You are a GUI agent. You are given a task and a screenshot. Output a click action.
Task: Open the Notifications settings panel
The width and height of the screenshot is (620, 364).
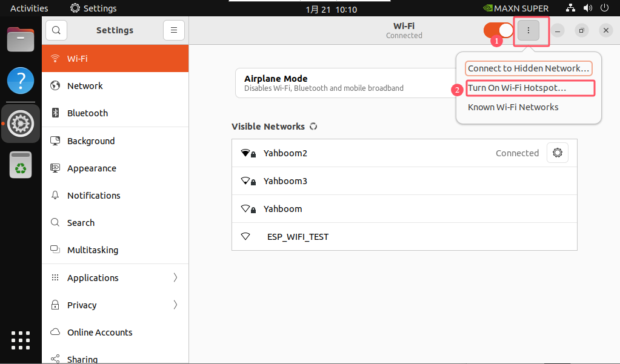point(115,195)
